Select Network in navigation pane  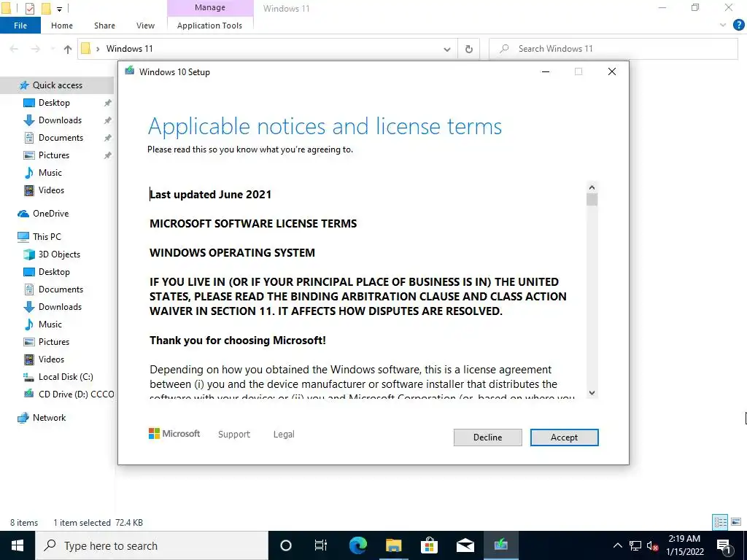click(49, 418)
